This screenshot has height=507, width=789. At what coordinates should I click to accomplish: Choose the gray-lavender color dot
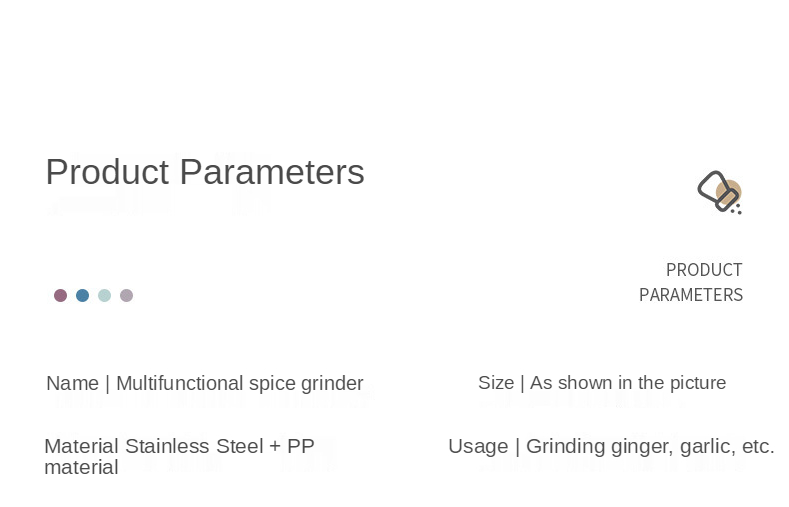pos(126,295)
